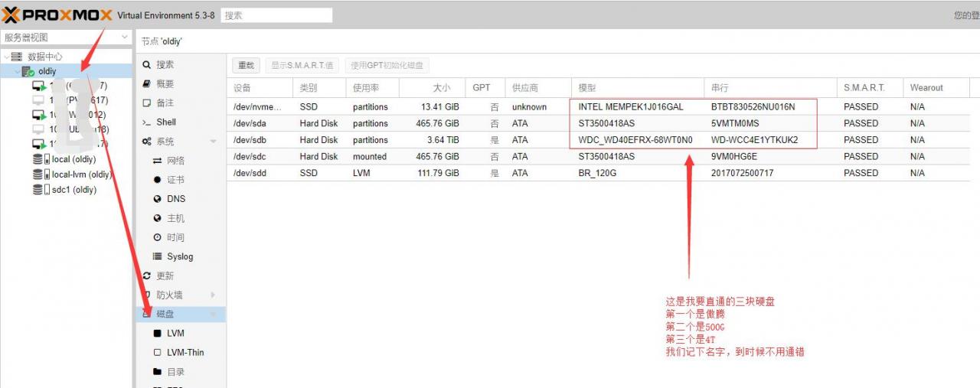Screen dimensions: 980x388
Task: Select the 数据中心 tree item
Action: [x=45, y=57]
